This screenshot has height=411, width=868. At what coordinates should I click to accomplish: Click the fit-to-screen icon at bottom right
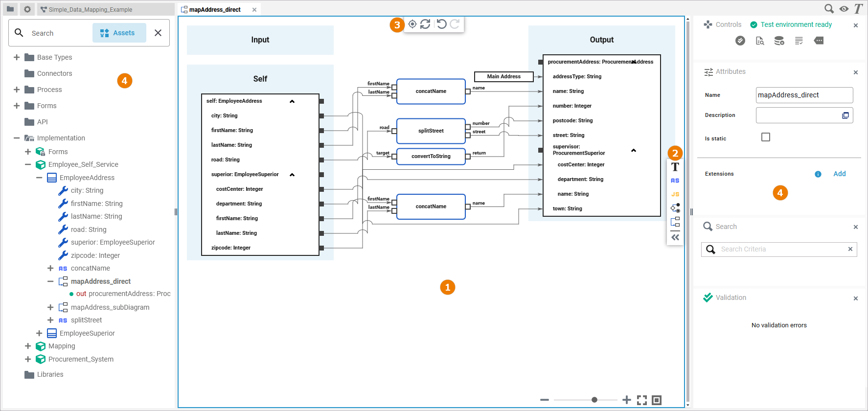tap(642, 400)
